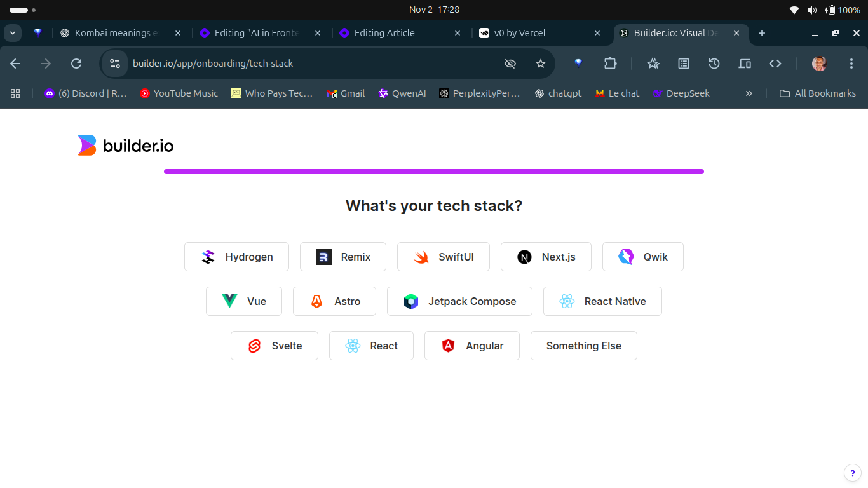Select React Native option
Viewport: 868px width, 488px height.
(x=602, y=301)
